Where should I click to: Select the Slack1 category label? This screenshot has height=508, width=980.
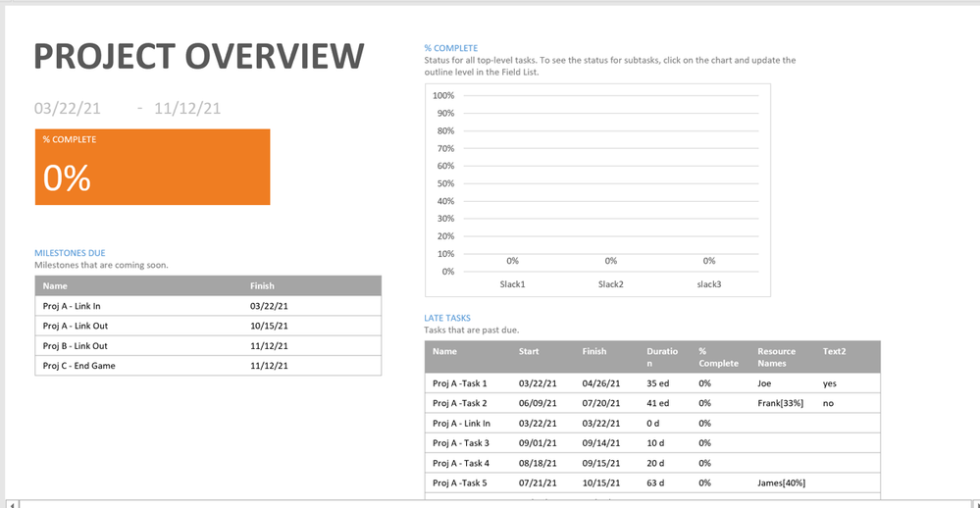coord(512,284)
